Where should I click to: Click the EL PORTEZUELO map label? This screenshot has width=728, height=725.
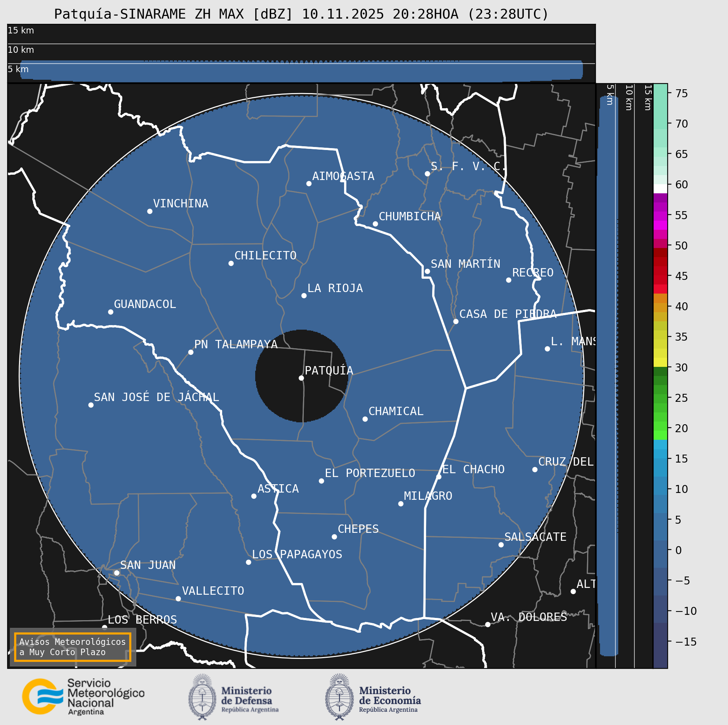[370, 473]
